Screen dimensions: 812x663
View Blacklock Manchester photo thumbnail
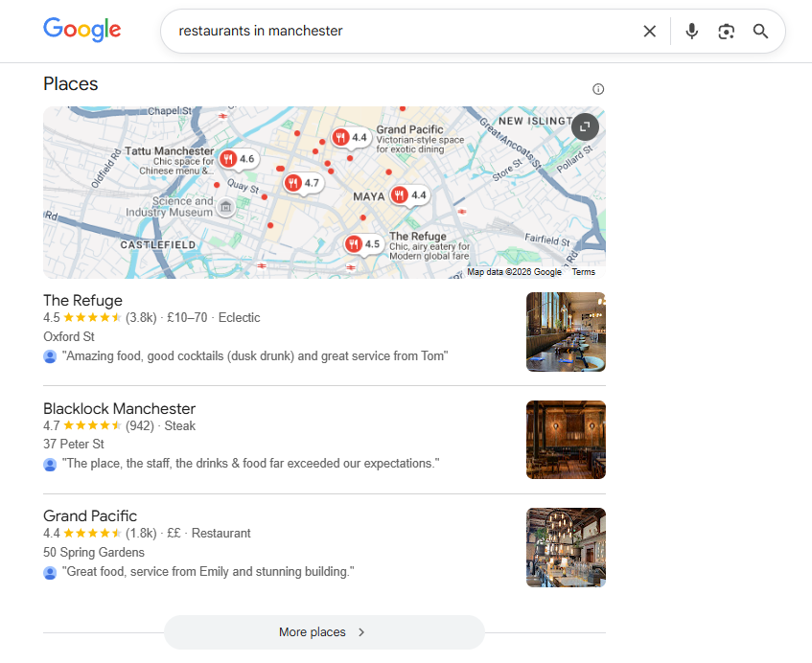[x=566, y=440]
